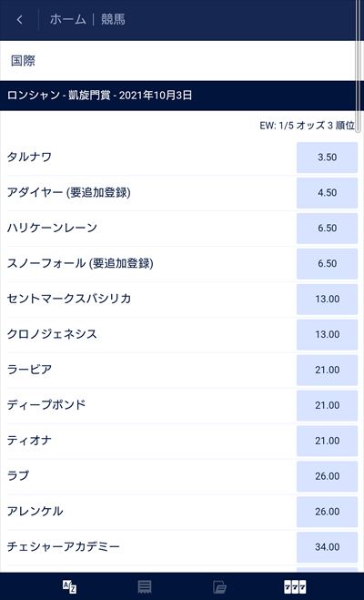Select the 国際 tab

[23, 61]
